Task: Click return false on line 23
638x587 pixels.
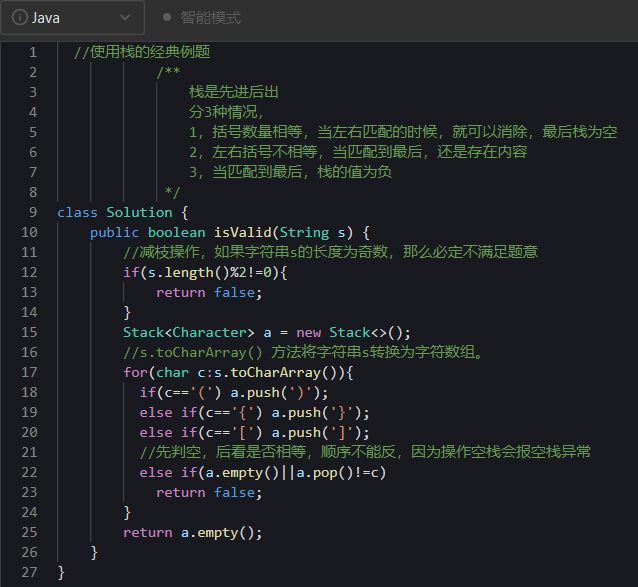Action: pyautogui.click(x=209, y=493)
